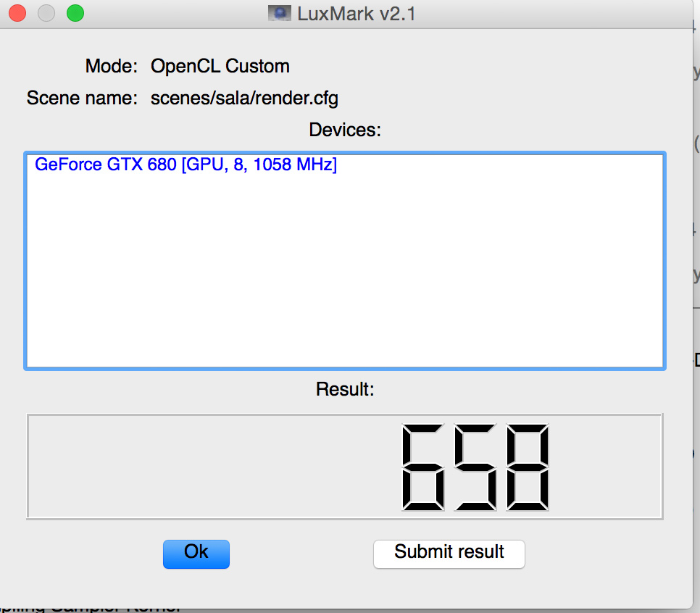Click the OpenCL Custom mode value
Image resolution: width=700 pixels, height=613 pixels.
[220, 66]
